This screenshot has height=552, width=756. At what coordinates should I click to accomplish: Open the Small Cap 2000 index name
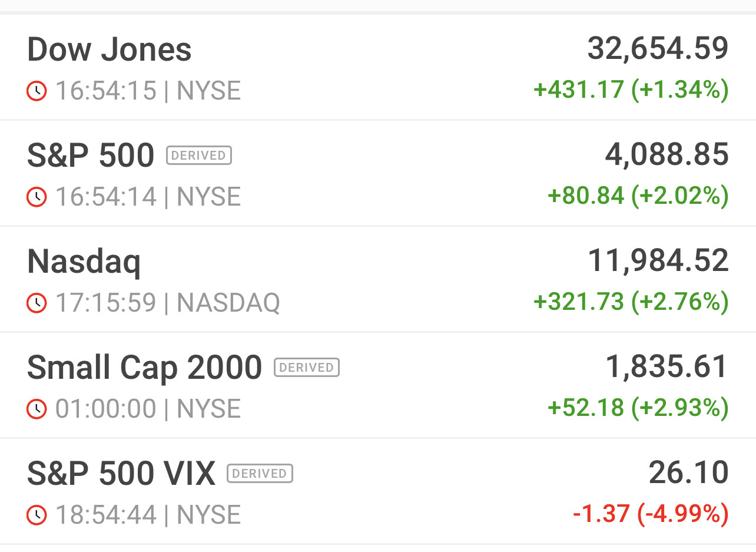tap(144, 368)
